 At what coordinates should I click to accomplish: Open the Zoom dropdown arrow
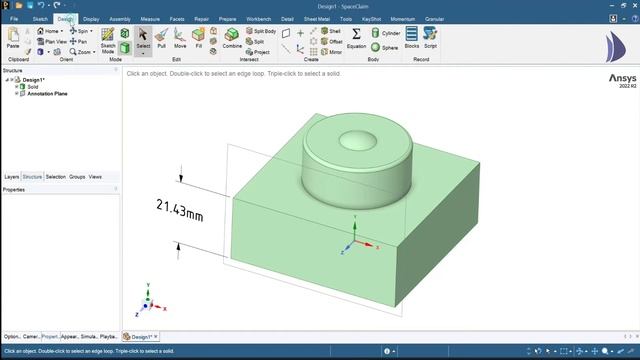coord(94,52)
